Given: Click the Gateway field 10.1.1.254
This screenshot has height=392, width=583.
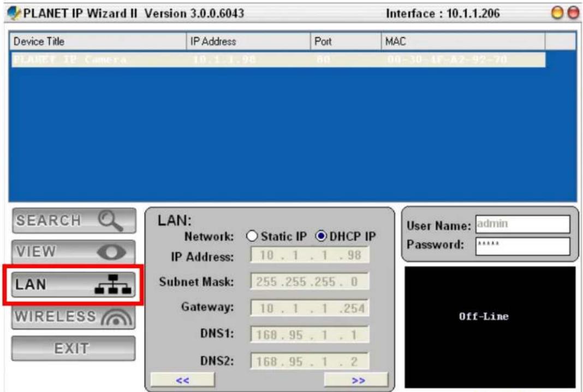Looking at the screenshot, I should tap(310, 308).
